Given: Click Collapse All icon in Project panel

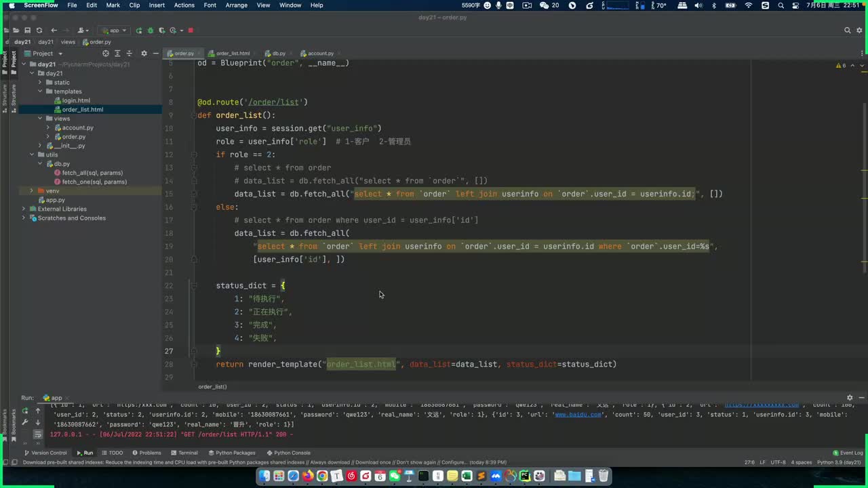Looking at the screenshot, I should pos(130,54).
